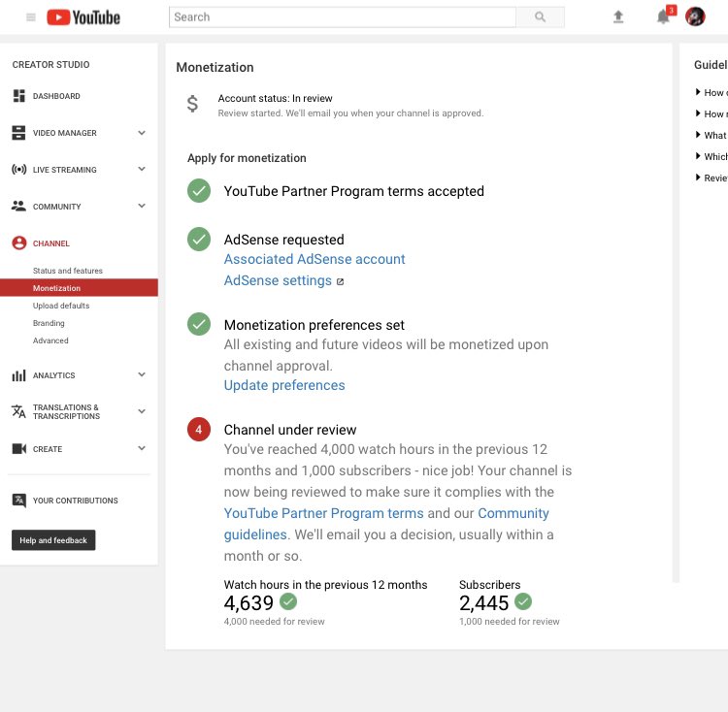The image size is (728, 712).
Task: Open the Dashboard menu label
Action: [56, 96]
